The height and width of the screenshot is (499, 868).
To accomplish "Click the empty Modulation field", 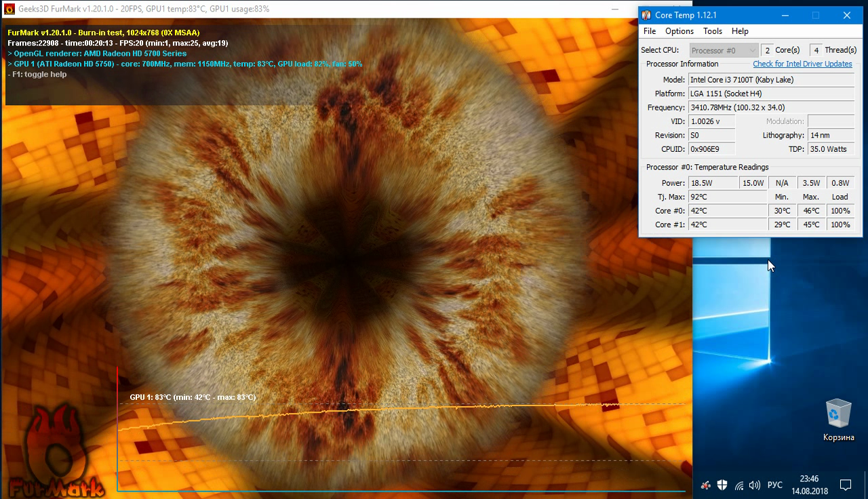I will (x=831, y=121).
